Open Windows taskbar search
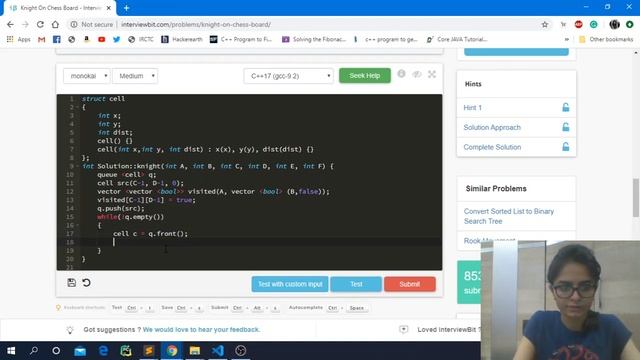The width and height of the screenshot is (640, 360). pyautogui.click(x=34, y=351)
